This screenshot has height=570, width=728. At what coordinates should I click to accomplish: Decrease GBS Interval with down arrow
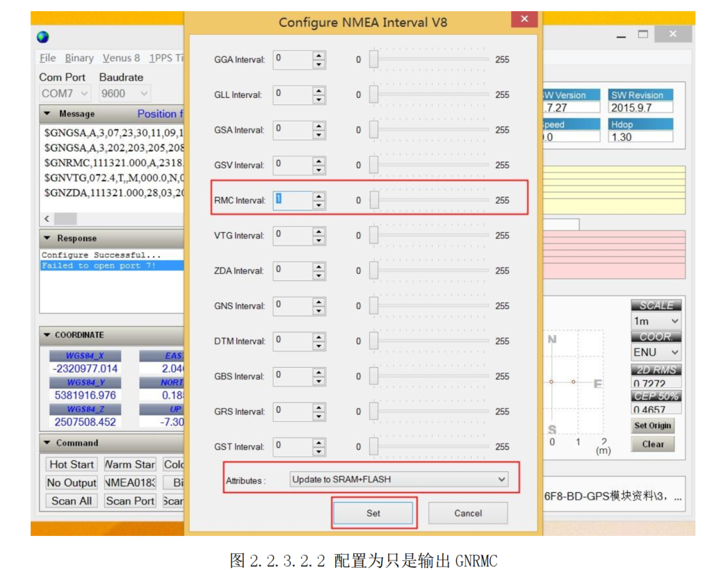coord(318,382)
